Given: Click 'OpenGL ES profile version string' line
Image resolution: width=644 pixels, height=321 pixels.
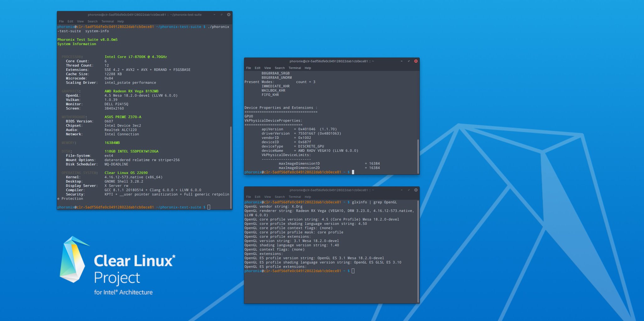Looking at the screenshot, I should point(314,258).
